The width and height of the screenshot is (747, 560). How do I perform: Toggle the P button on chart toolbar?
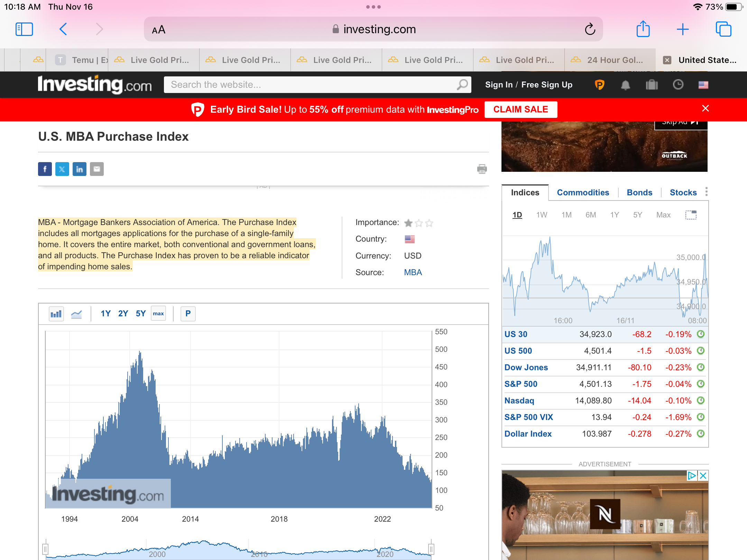pos(188,314)
